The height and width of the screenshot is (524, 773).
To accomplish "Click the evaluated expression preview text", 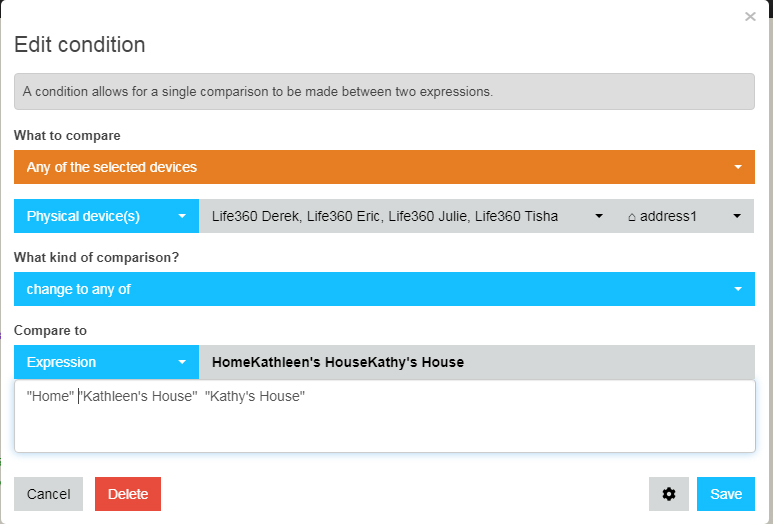I will (338, 362).
